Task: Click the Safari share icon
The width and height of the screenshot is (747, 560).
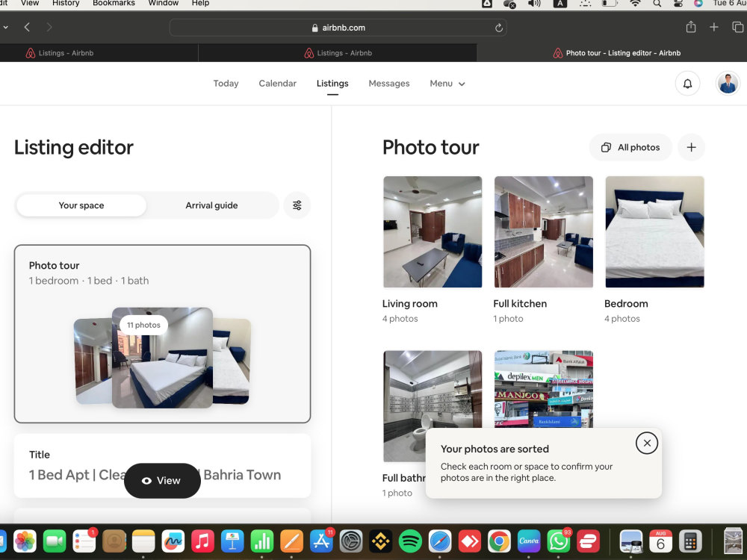Action: click(x=690, y=27)
